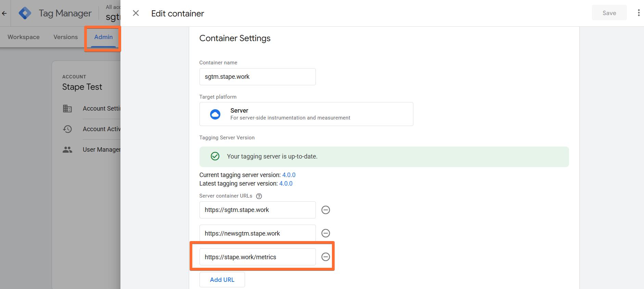Screen dimensions: 644x289
Task: Open Account Settings in the admin list
Action: coord(101,109)
